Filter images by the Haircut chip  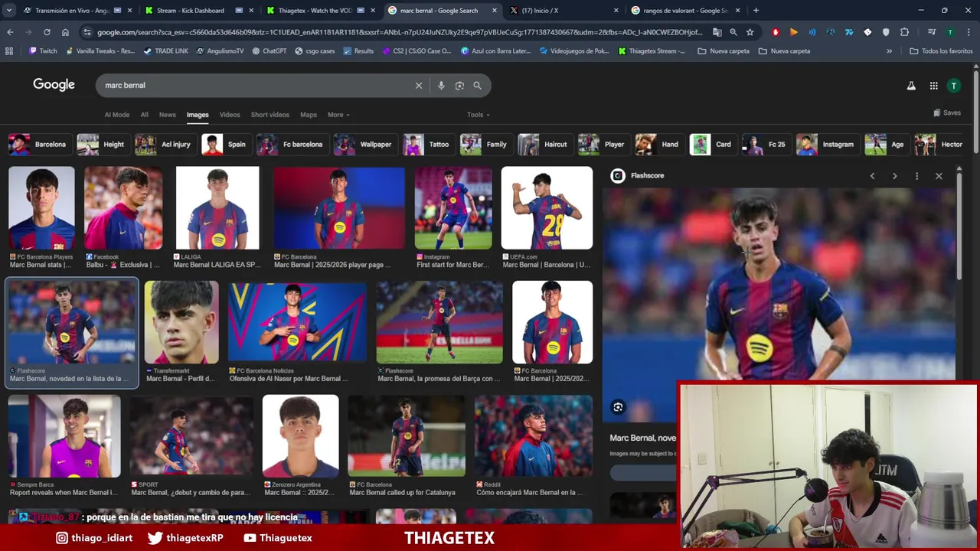pyautogui.click(x=544, y=145)
